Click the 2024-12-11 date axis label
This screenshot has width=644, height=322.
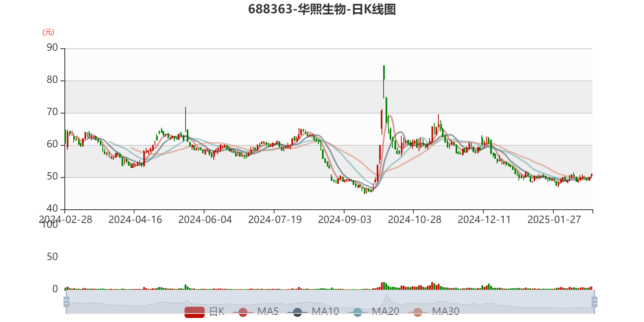tap(484, 220)
